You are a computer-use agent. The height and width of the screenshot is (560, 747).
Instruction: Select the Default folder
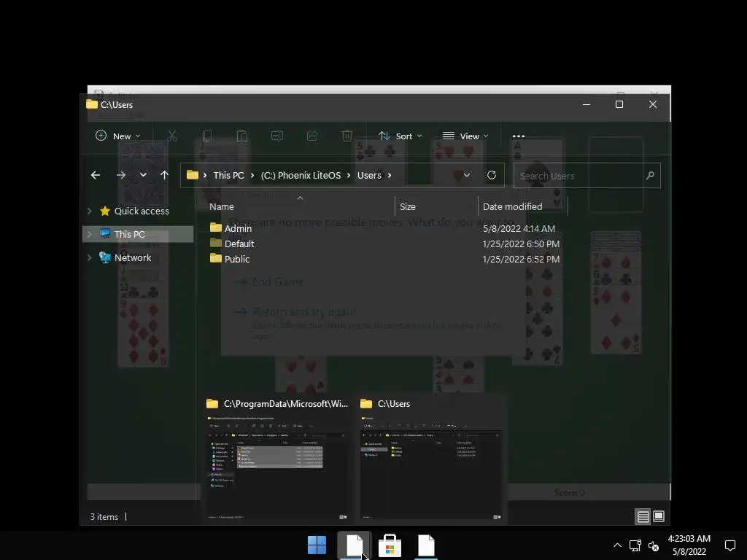(232, 244)
